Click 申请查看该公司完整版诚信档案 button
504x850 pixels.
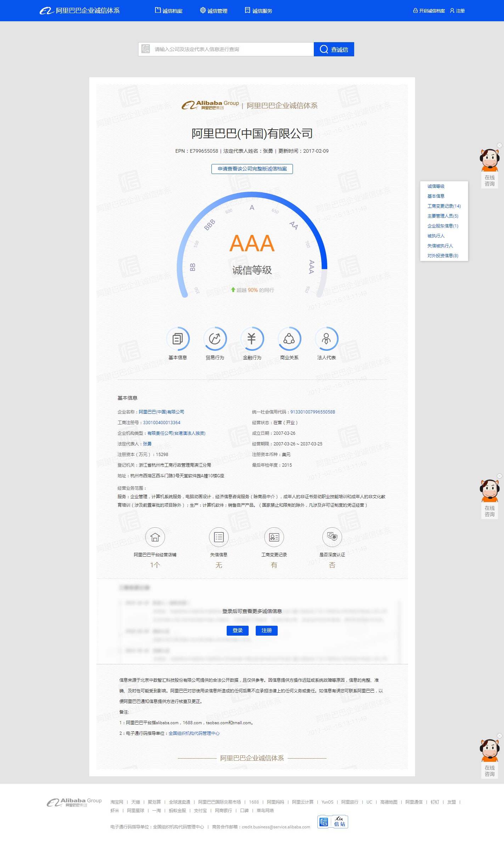pyautogui.click(x=252, y=169)
